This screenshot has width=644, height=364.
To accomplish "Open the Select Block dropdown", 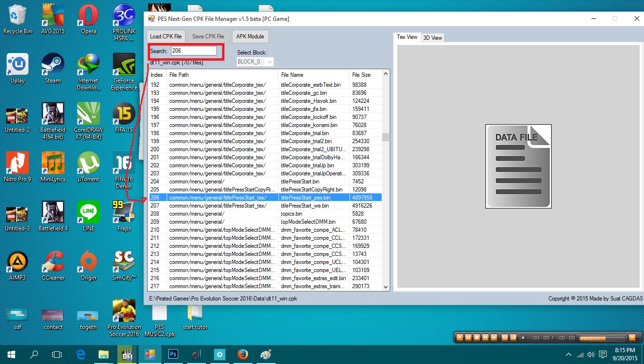I will click(255, 62).
